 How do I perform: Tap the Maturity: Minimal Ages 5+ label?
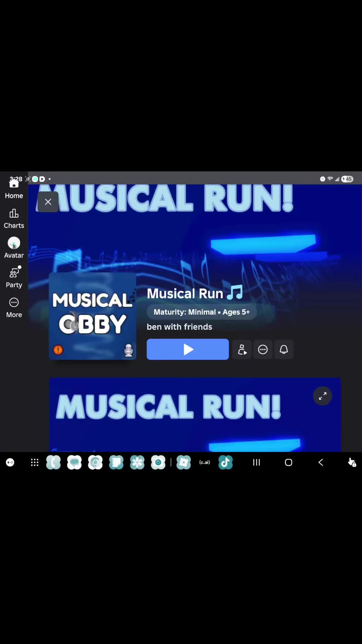pyautogui.click(x=202, y=312)
